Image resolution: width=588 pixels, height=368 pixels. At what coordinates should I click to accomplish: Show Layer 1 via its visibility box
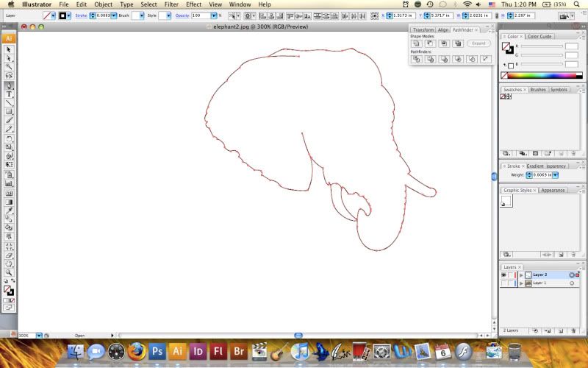point(503,283)
